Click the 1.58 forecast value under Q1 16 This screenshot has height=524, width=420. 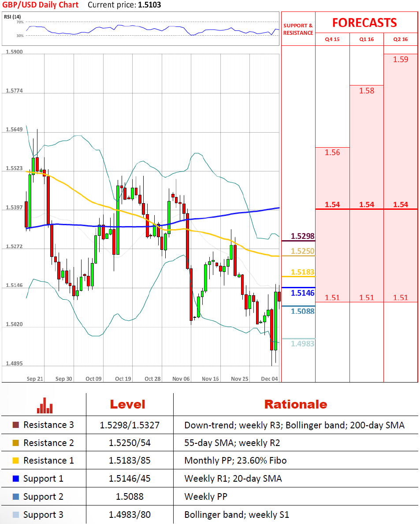(x=367, y=91)
